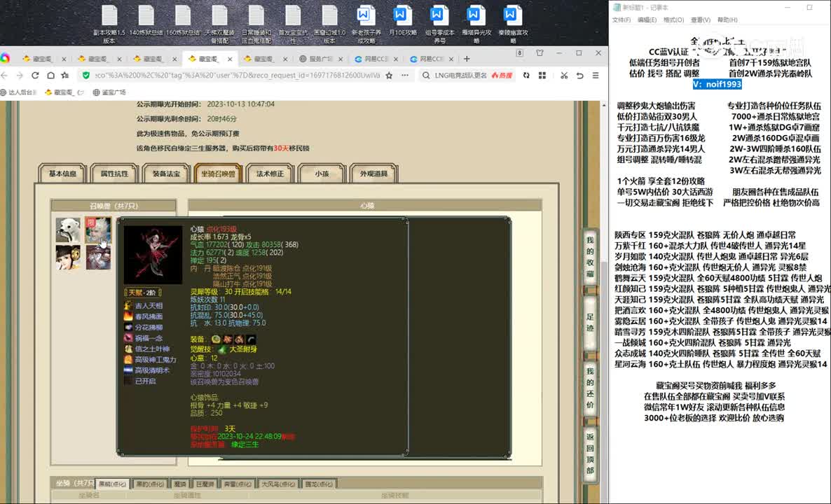The image size is (831, 504).
Task: Open the 月10E攻略 WPS document
Action: (402, 21)
